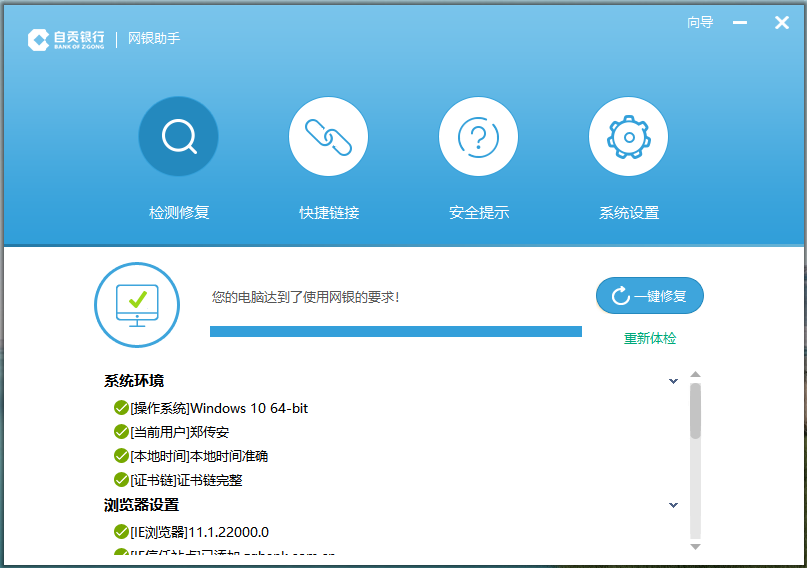Minimize the 网银助手 window

(740, 22)
